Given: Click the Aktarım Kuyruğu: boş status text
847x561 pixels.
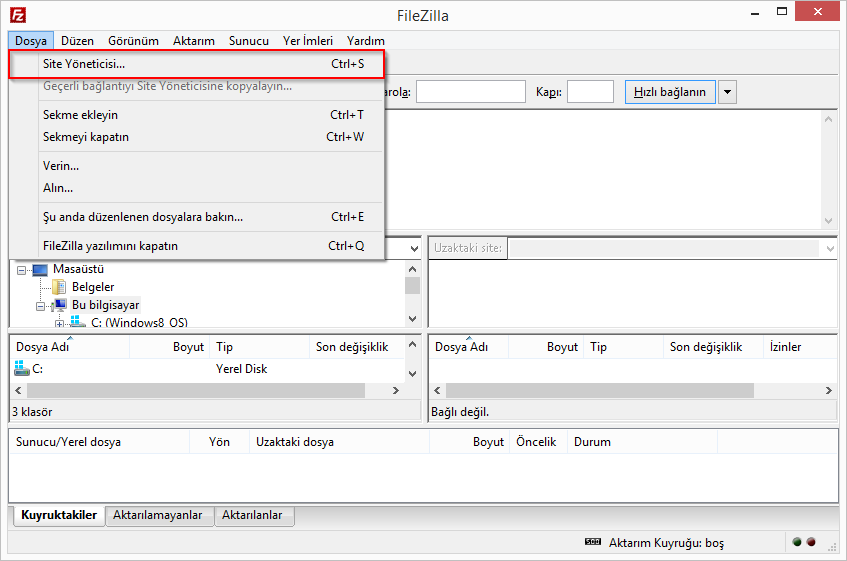Looking at the screenshot, I should 666,543.
